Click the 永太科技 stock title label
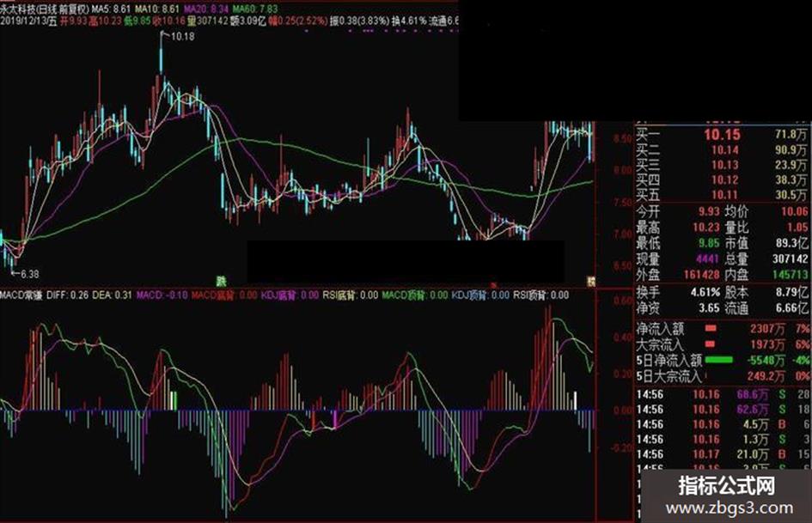Screen dimensions: 812x523 click(19, 9)
